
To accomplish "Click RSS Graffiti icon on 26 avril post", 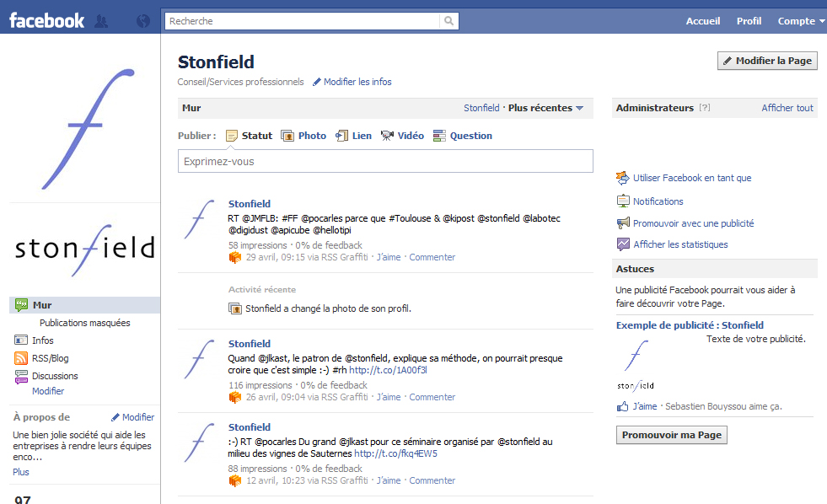I will coord(234,397).
